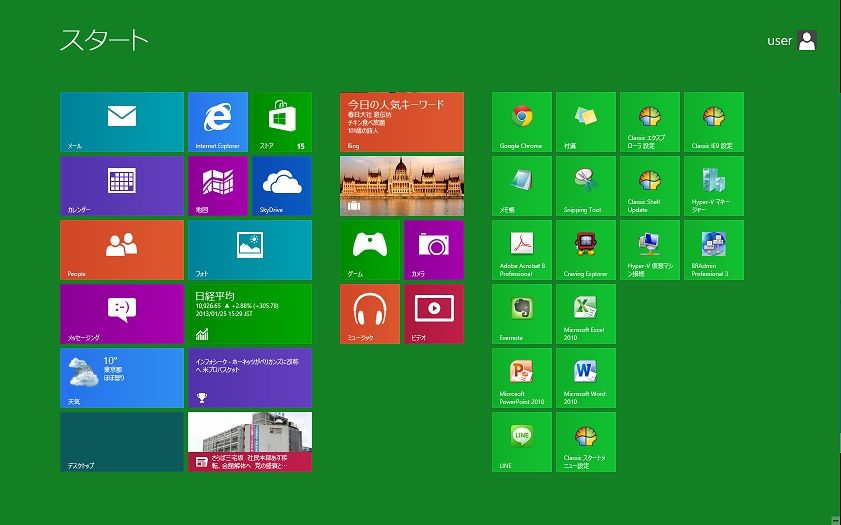Open the sports news trophy tile
Image resolution: width=841 pixels, height=525 pixels.
pyautogui.click(x=250, y=378)
